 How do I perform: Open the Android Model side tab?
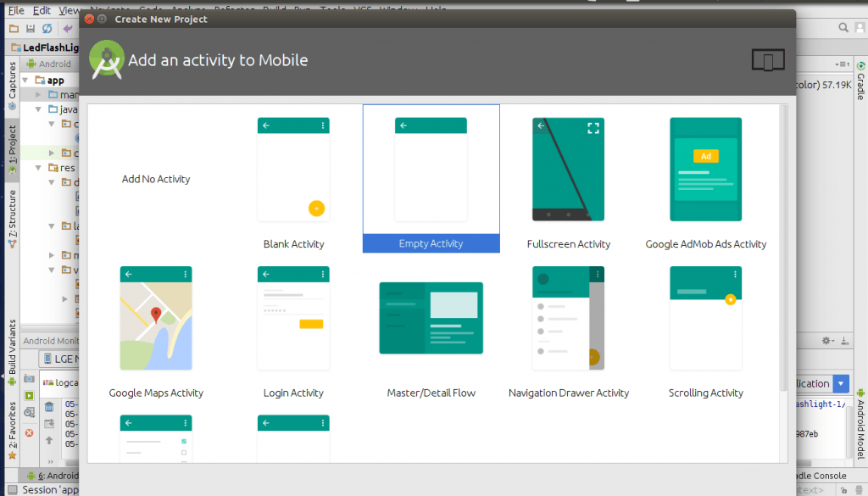click(861, 424)
